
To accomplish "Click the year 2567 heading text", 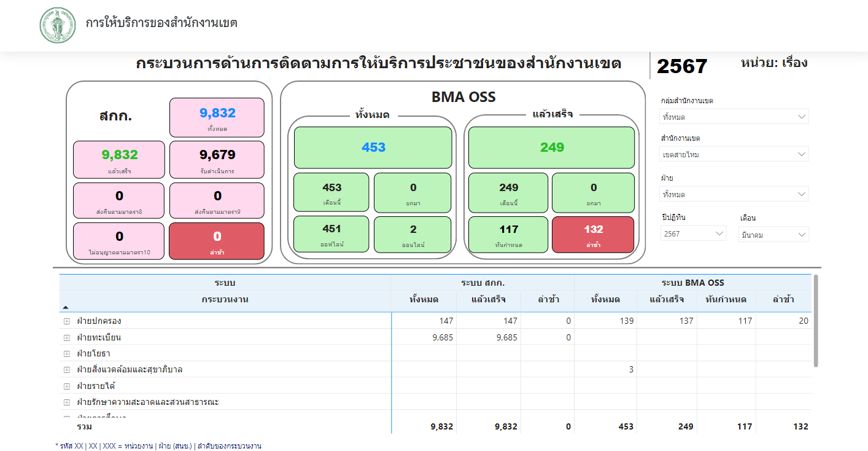I will 682,66.
